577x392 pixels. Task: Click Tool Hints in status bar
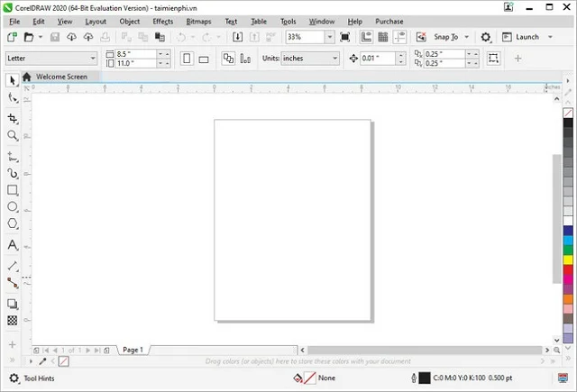coord(39,378)
